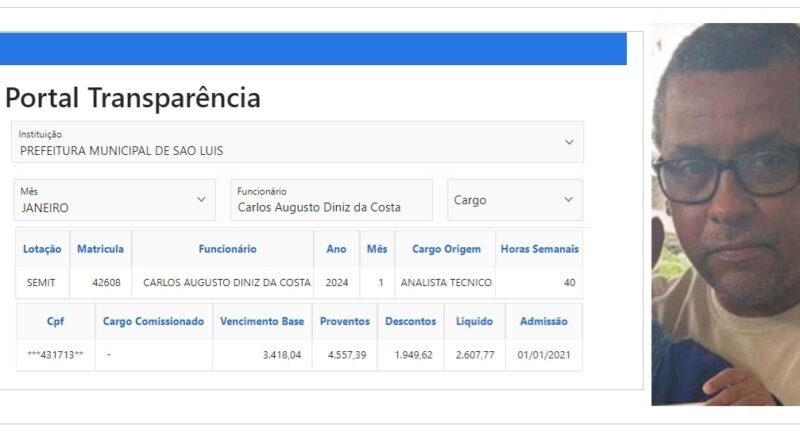Sort by the Vencimento Base column

pos(261,322)
